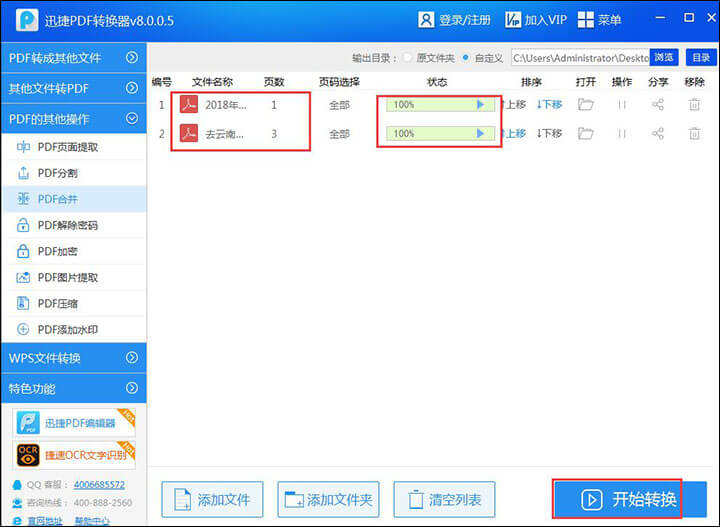Click progress bar of row 1
Image resolution: width=720 pixels, height=527 pixels.
click(440, 105)
